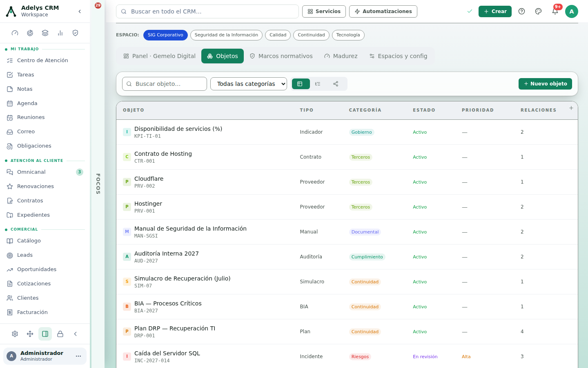This screenshot has width=588, height=368.
Task: Select SIG Corporativo space chip
Action: (165, 35)
